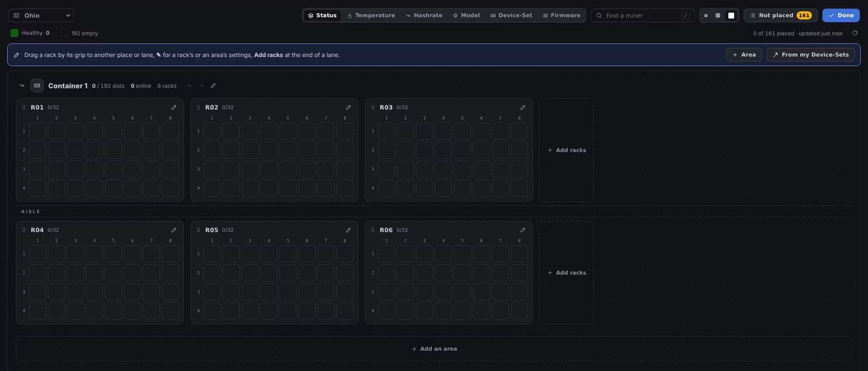Select the smallest slot size option
Image resolution: width=868 pixels, height=371 pixels.
click(706, 16)
